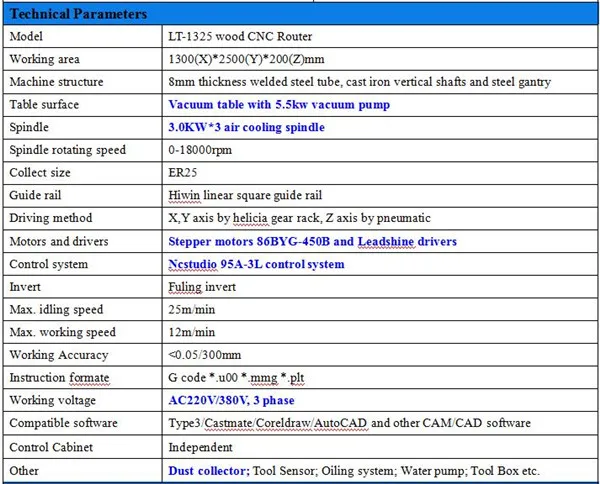Click 'Hiwin linear square guide rail' value

[x=245, y=195]
